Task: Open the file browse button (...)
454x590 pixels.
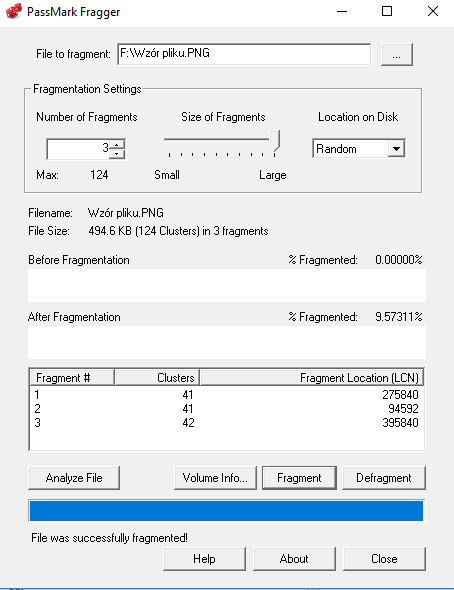Action: tap(396, 55)
